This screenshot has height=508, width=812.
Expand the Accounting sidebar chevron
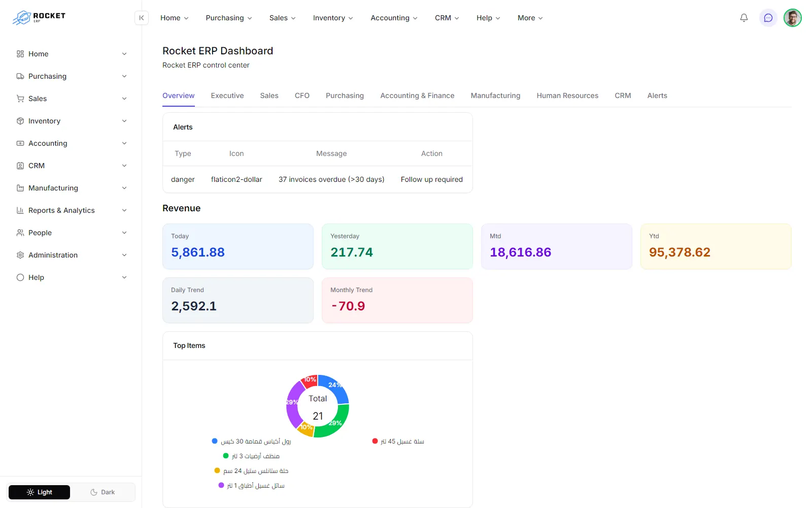[124, 143]
